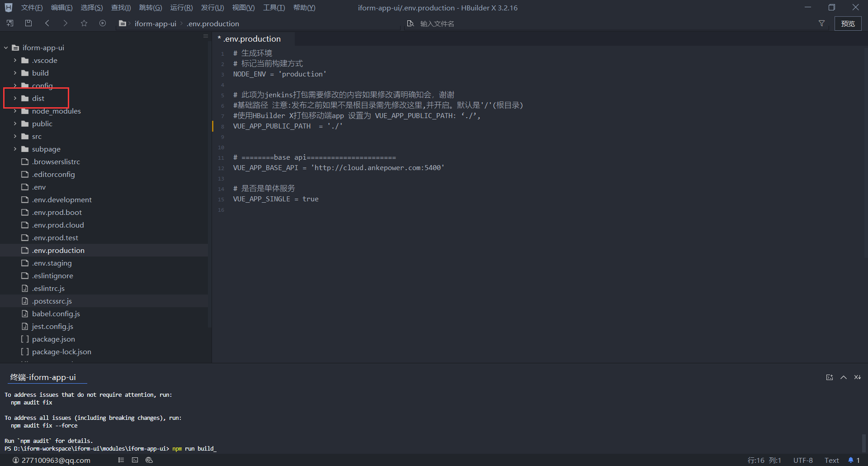Click the save file icon in toolbar

(x=28, y=23)
